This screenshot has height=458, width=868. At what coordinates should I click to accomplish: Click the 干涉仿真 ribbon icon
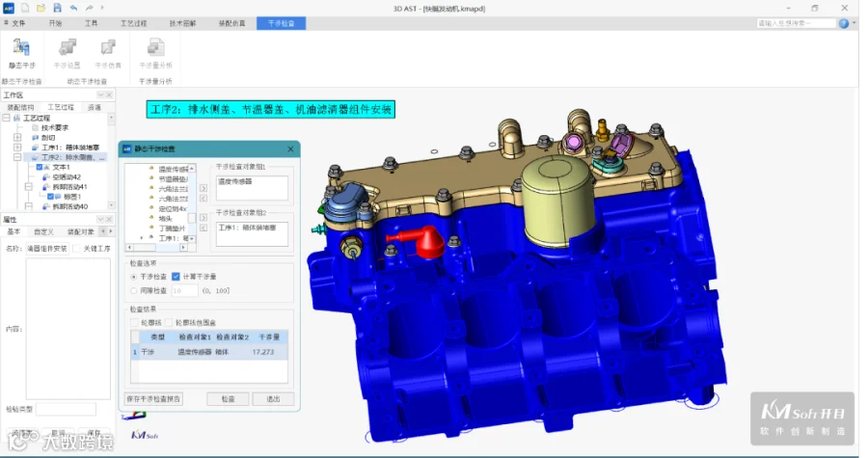click(108, 48)
